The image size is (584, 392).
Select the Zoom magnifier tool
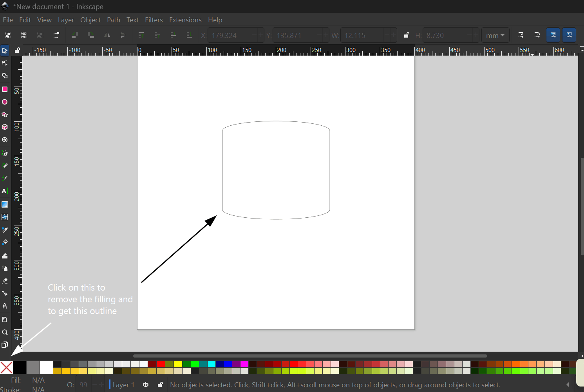pyautogui.click(x=5, y=332)
